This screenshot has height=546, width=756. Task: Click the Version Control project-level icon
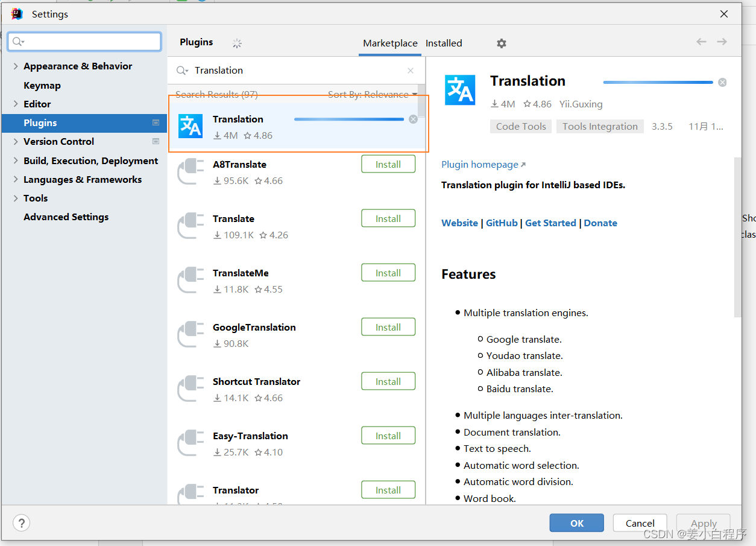point(156,141)
